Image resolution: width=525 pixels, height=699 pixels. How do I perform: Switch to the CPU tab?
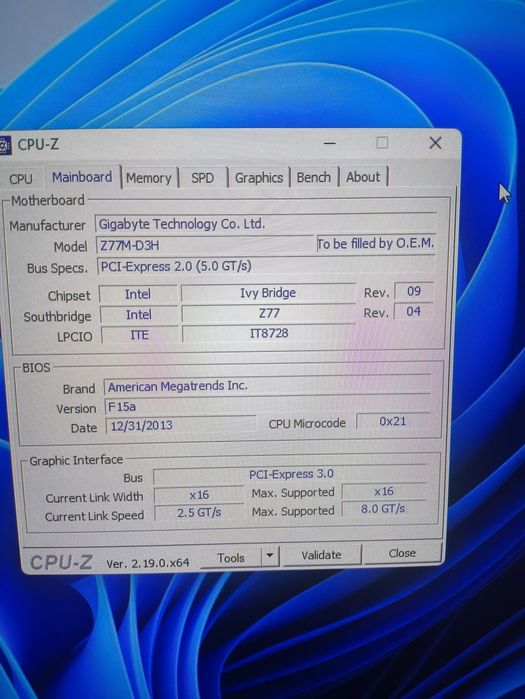pos(21,179)
